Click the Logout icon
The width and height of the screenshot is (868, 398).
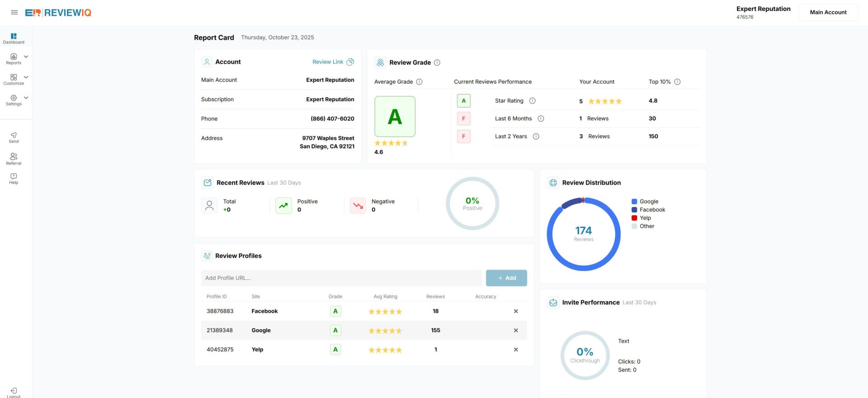14,391
